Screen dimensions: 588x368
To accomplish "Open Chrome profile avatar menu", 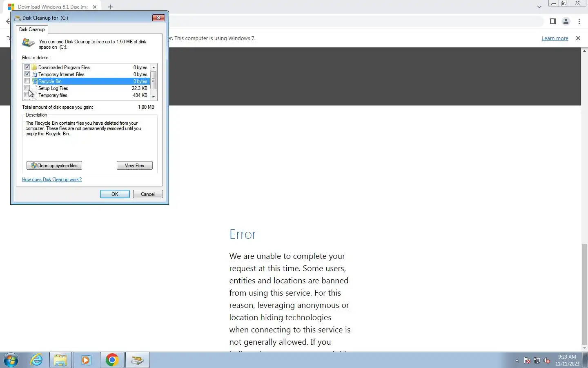I will 566,21.
